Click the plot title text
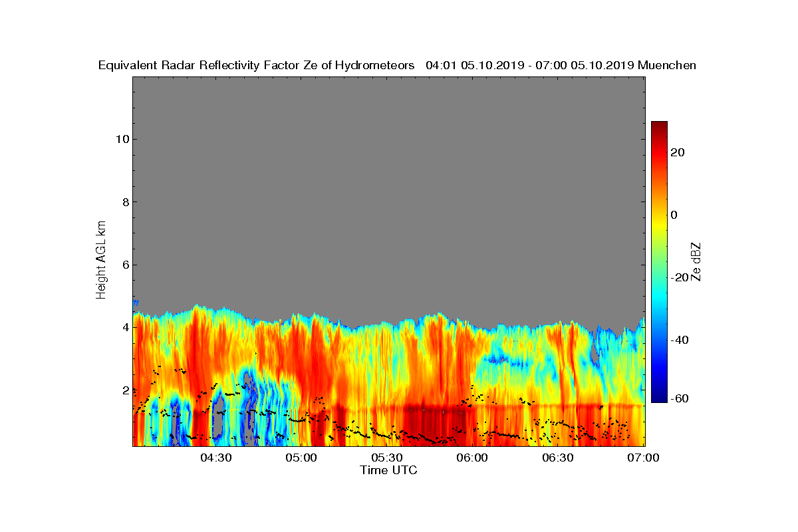Image resolution: width=798 pixels, height=532 pixels. pyautogui.click(x=397, y=65)
